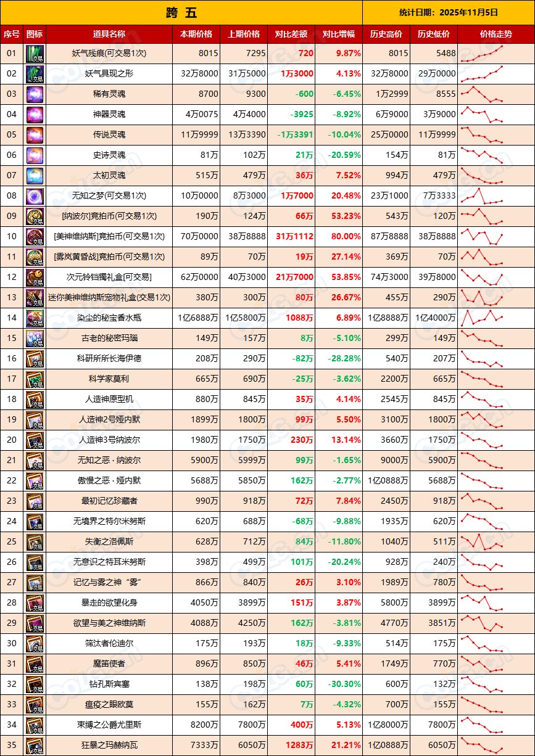Click the 染尘的秘宝香水瓶 perfume bottle icon
This screenshot has height=756, width=535.
(x=36, y=319)
